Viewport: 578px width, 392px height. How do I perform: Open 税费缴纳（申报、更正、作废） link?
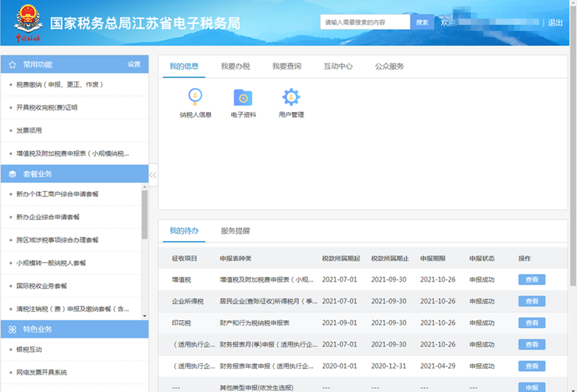59,85
